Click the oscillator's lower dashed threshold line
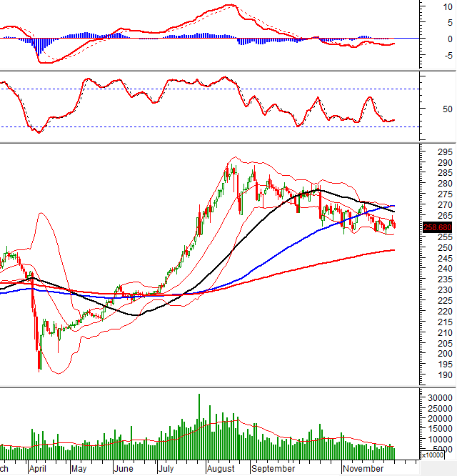Image resolution: width=457 pixels, height=476 pixels. coord(214,127)
